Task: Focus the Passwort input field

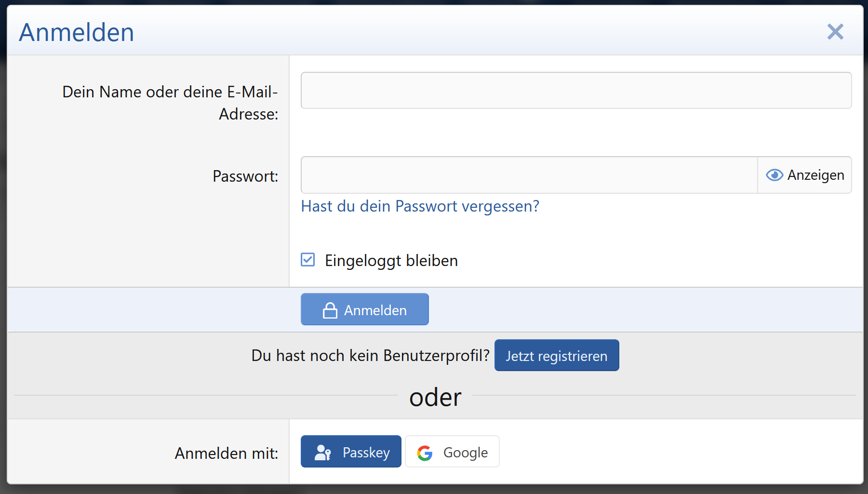Action: point(529,175)
